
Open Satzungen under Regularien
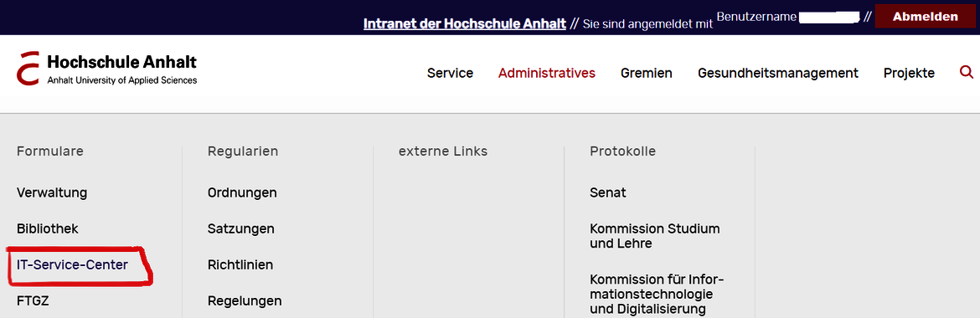240,228
